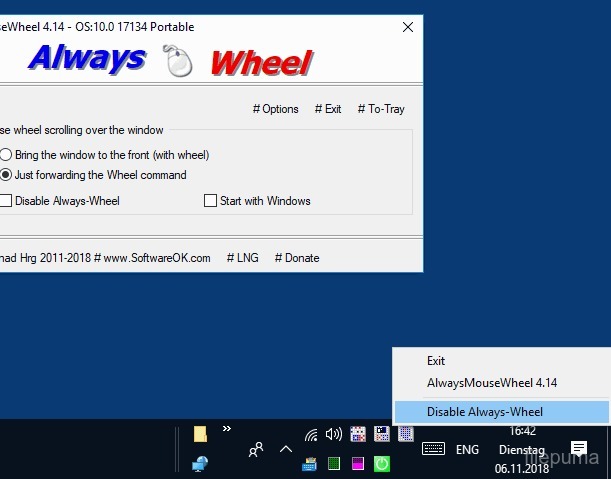
Task: Open the yellow folder icon in taskbar
Action: click(x=200, y=433)
